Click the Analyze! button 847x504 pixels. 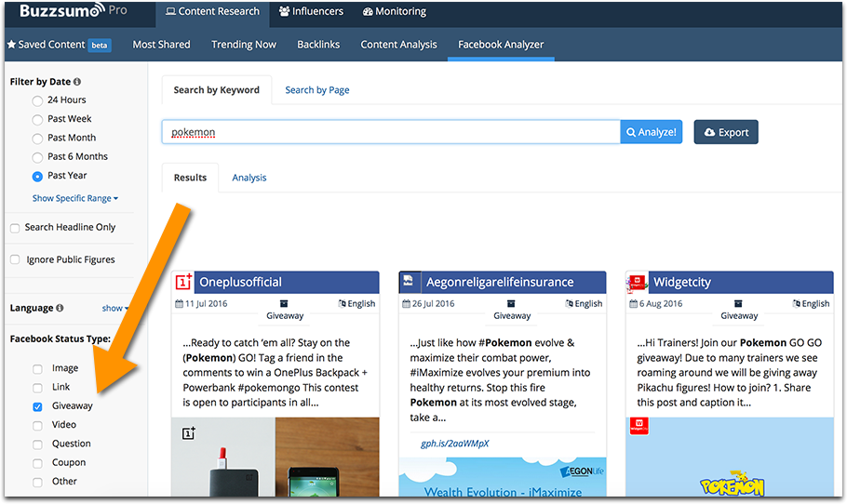651,132
